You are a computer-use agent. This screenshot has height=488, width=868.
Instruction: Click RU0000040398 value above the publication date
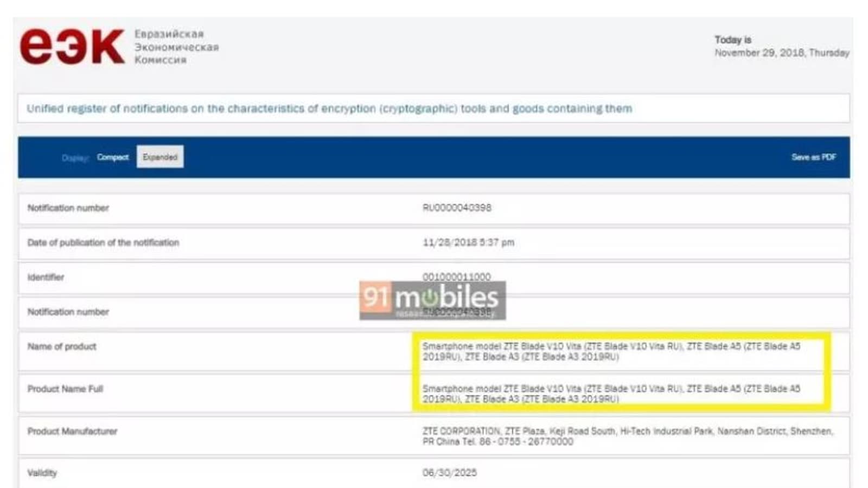coord(457,208)
